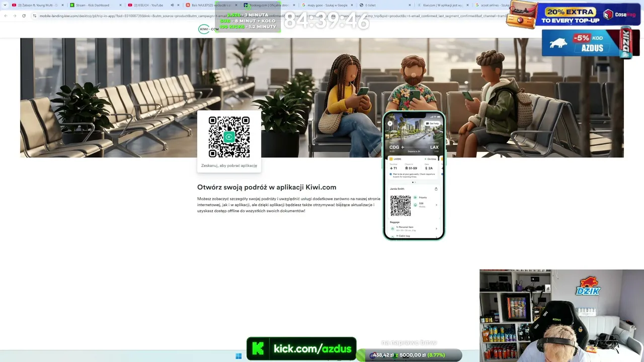644x362 pixels.
Task: Close the Kiwi.com W aplikacji tab
Action: coord(468,5)
